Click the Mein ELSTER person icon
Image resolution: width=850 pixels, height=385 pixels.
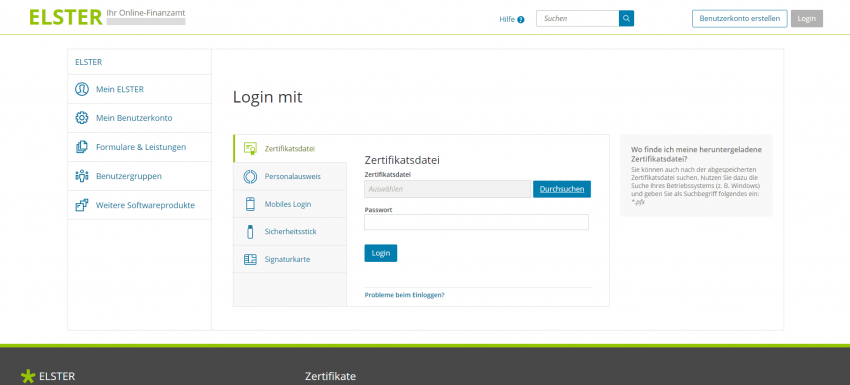(82, 89)
